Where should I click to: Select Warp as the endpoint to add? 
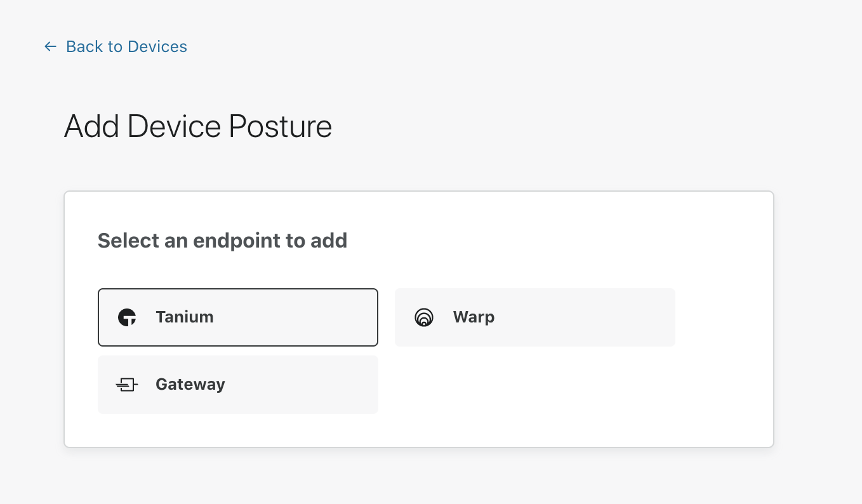point(534,317)
